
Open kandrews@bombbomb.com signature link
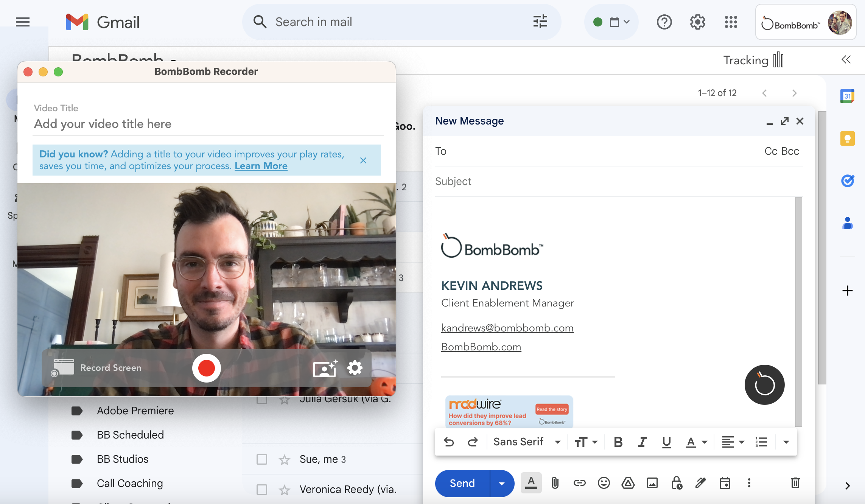507,328
